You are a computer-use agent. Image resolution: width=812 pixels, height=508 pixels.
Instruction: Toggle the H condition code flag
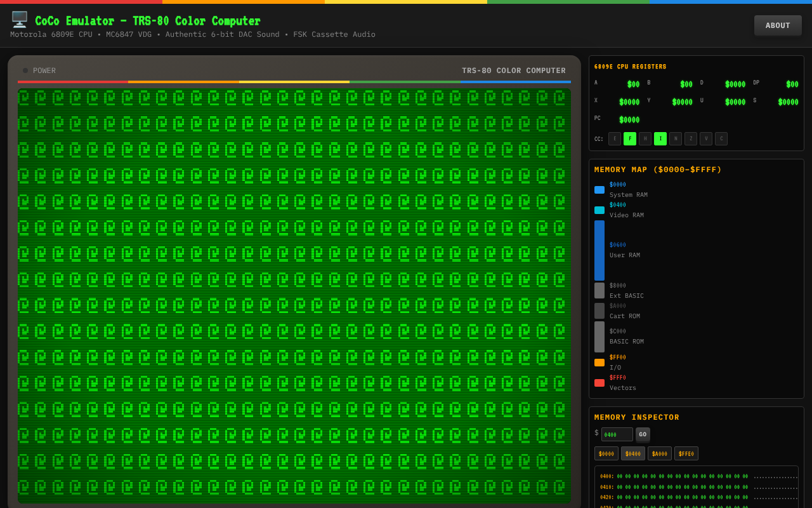click(645, 139)
